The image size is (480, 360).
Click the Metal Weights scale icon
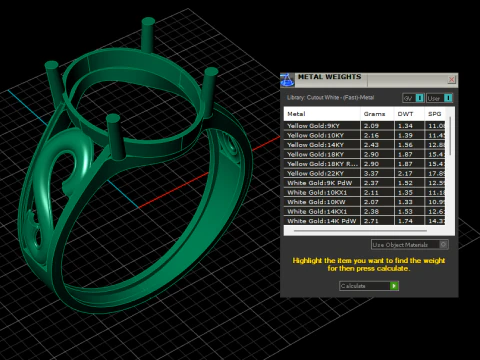[x=287, y=80]
